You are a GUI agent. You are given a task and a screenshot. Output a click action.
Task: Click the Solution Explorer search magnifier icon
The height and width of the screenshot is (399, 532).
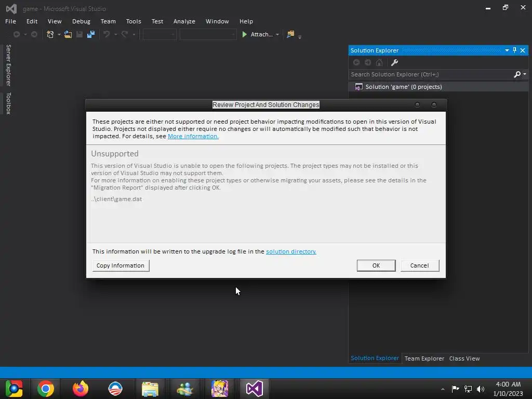click(517, 74)
